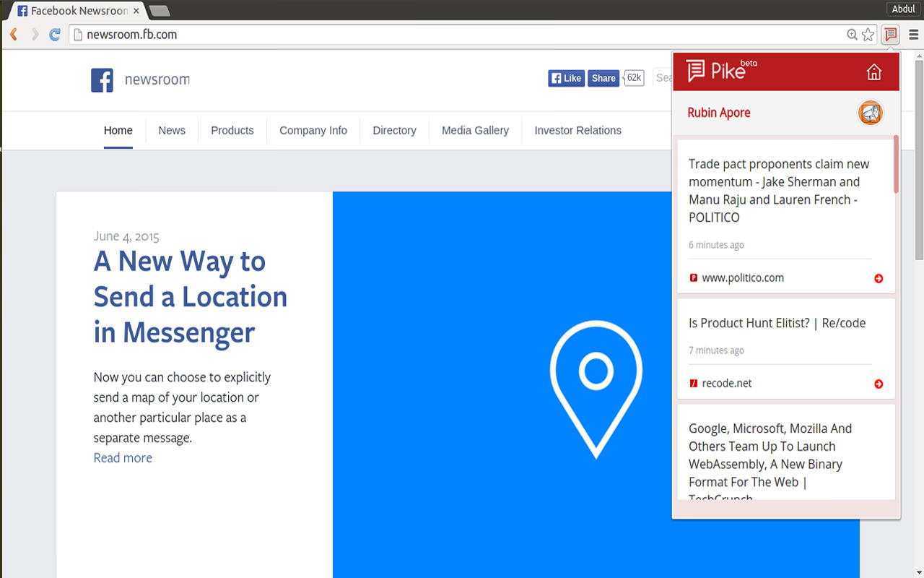Click the zoom magnifier icon in address bar
This screenshot has width=924, height=578.
tap(853, 34)
